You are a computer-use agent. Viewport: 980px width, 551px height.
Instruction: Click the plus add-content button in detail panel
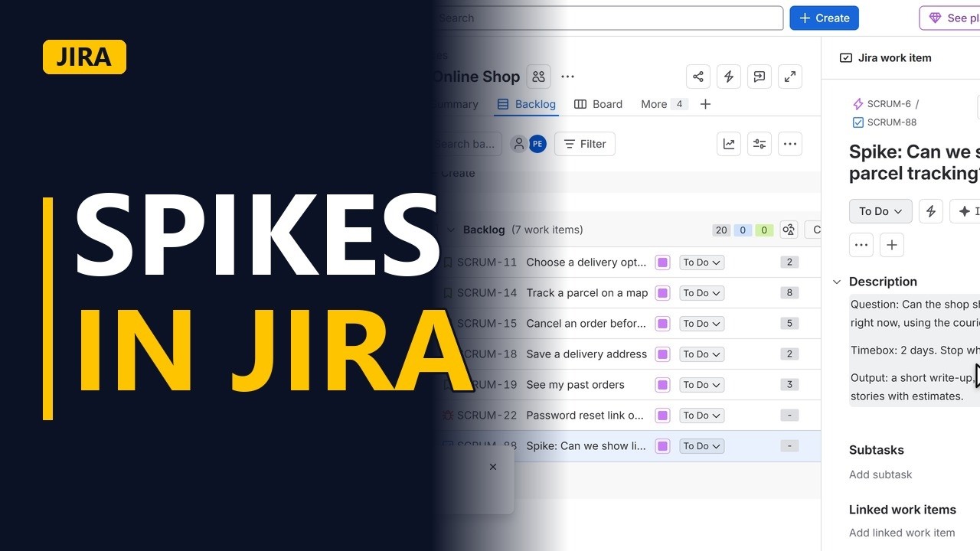pyautogui.click(x=892, y=245)
